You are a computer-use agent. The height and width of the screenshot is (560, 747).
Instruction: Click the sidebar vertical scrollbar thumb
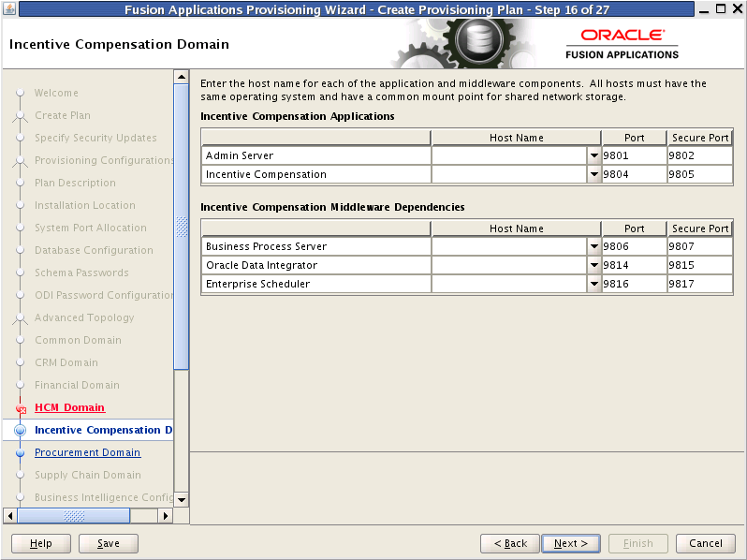[x=182, y=227]
